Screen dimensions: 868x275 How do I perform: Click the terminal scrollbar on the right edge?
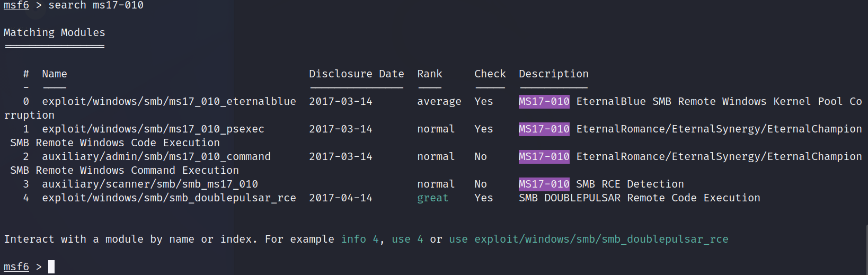[x=866, y=250]
